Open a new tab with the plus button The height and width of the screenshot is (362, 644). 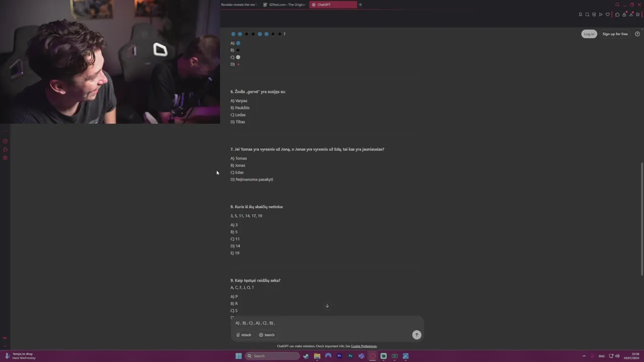pos(360,5)
